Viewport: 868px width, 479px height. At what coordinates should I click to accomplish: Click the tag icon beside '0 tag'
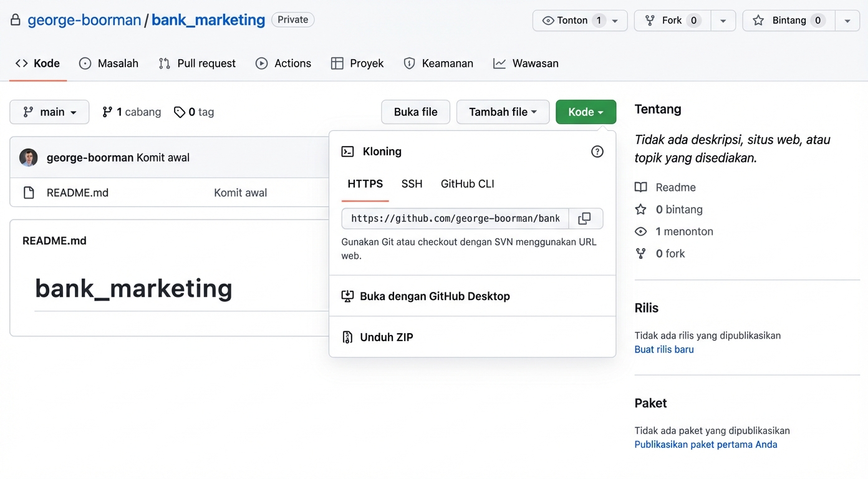(x=180, y=112)
